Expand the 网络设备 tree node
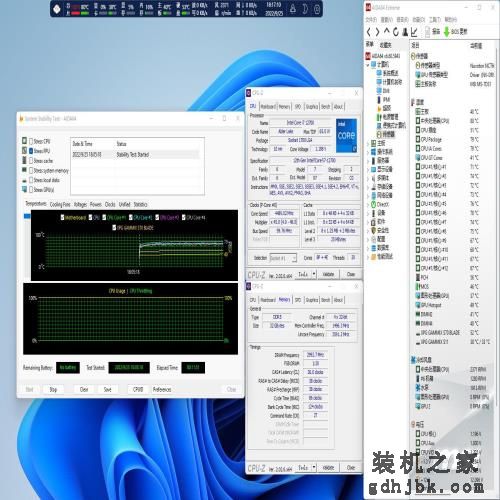 pyautogui.click(x=368, y=195)
